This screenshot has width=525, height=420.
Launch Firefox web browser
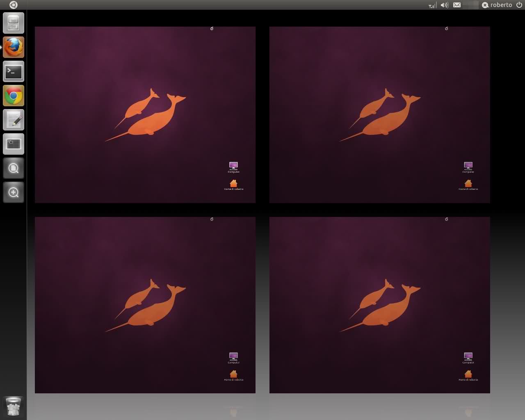pos(14,47)
